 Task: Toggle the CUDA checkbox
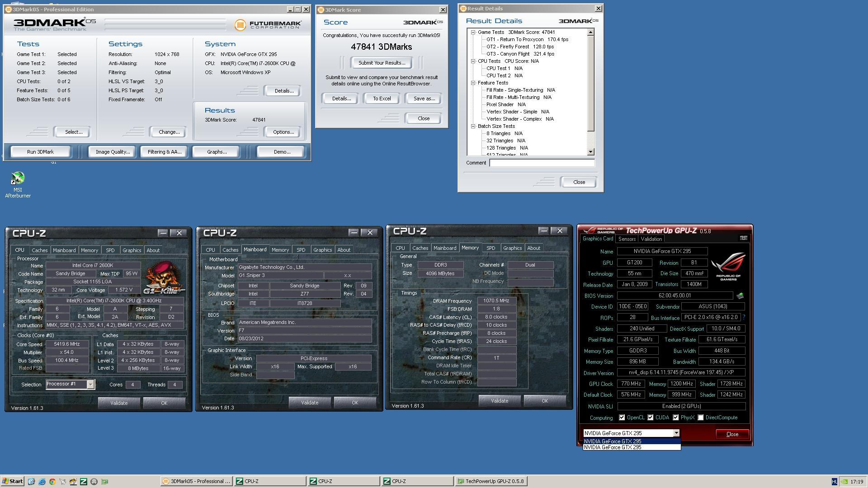coord(651,418)
